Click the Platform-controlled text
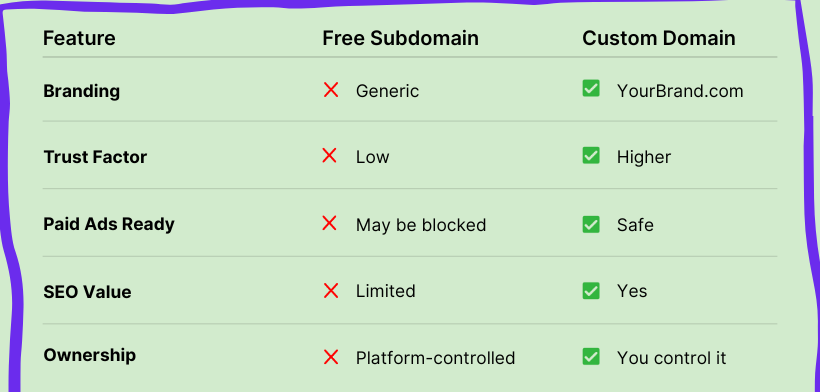This screenshot has width=820, height=392. coord(436,358)
